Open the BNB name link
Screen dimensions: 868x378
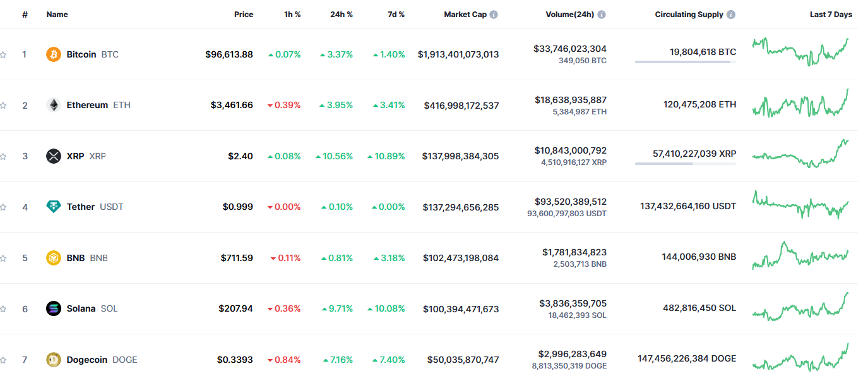87,258
